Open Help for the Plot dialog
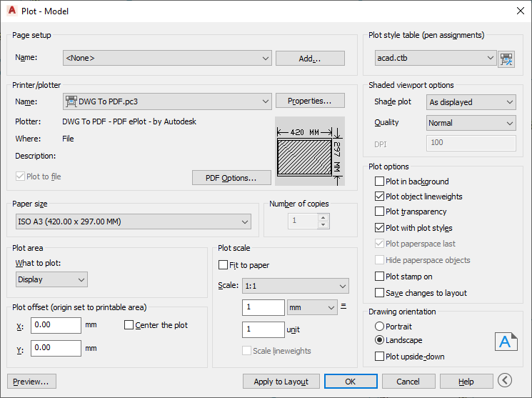The width and height of the screenshot is (532, 398). (466, 382)
